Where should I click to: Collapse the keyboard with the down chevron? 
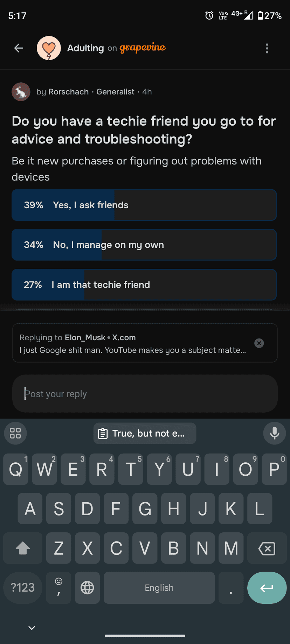pyautogui.click(x=32, y=628)
